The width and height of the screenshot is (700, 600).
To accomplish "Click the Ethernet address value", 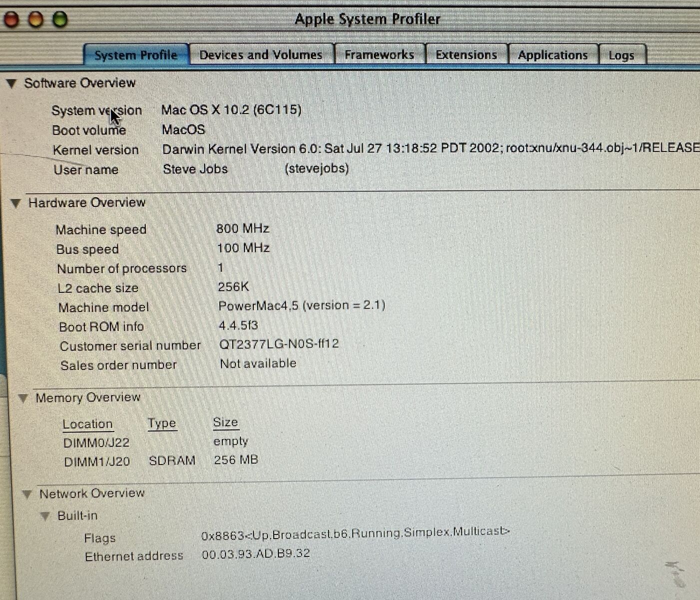I will click(x=256, y=553).
